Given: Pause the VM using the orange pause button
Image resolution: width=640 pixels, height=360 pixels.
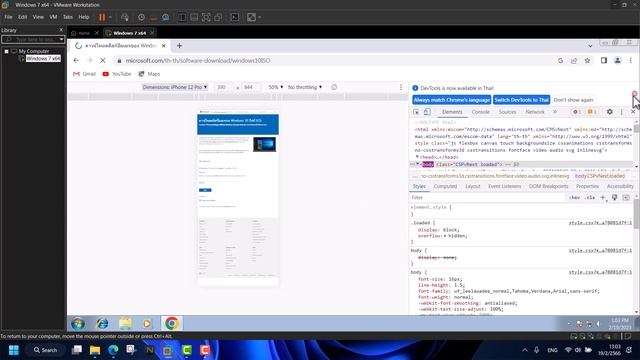Looking at the screenshot, I should [x=102, y=17].
